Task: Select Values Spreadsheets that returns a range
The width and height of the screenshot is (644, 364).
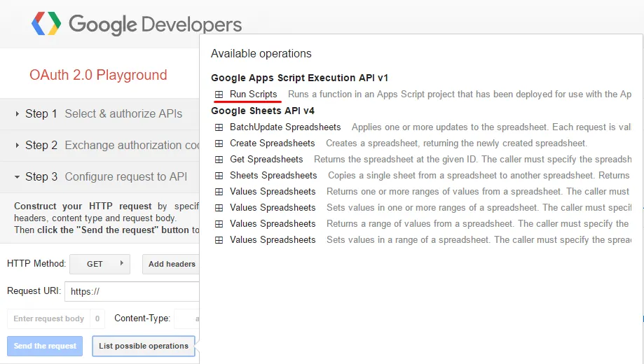Action: tap(273, 224)
